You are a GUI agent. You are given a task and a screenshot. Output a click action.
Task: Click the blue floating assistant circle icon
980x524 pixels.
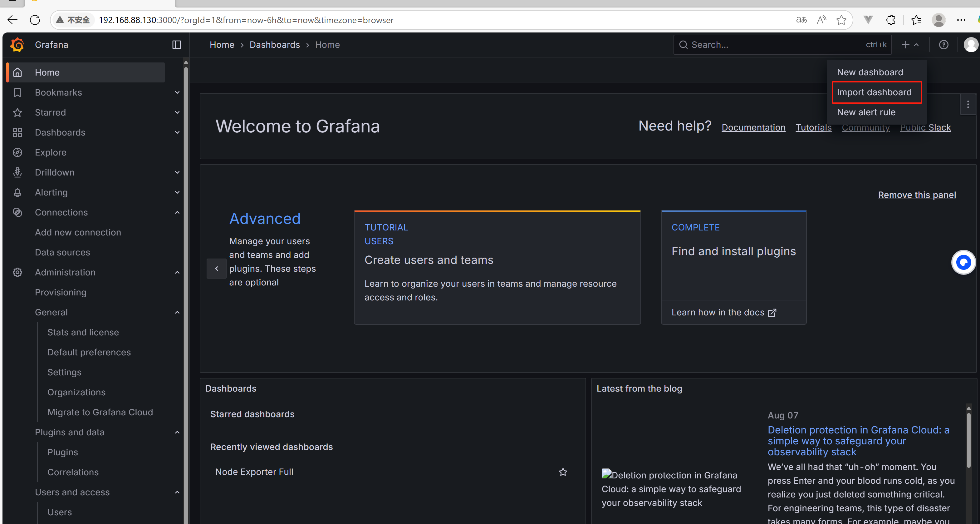963,262
